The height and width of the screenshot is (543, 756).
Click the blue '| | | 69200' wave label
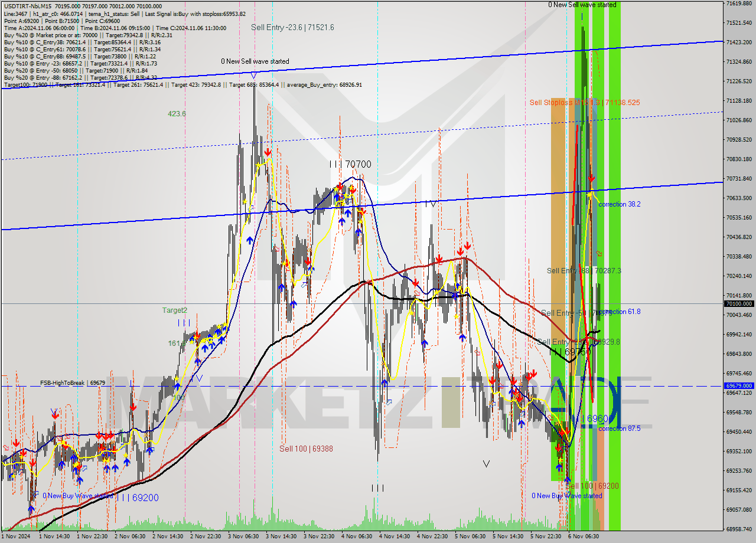coord(138,498)
